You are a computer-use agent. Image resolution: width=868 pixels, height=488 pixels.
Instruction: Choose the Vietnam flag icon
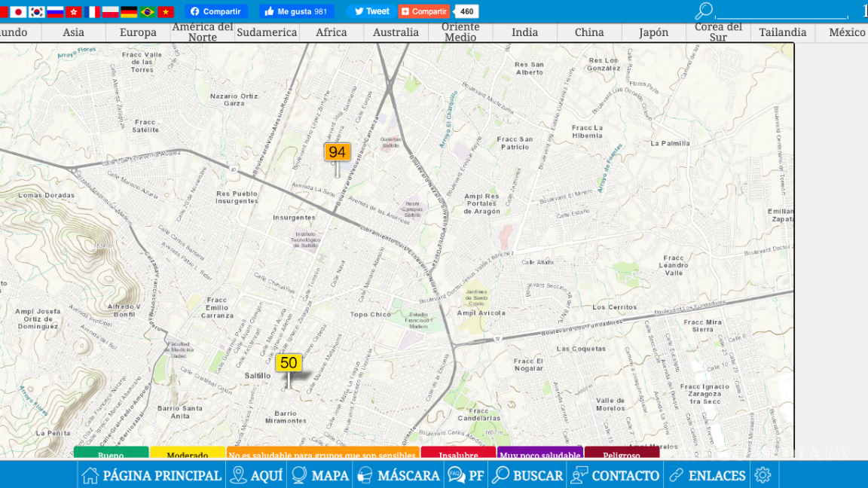pos(166,12)
